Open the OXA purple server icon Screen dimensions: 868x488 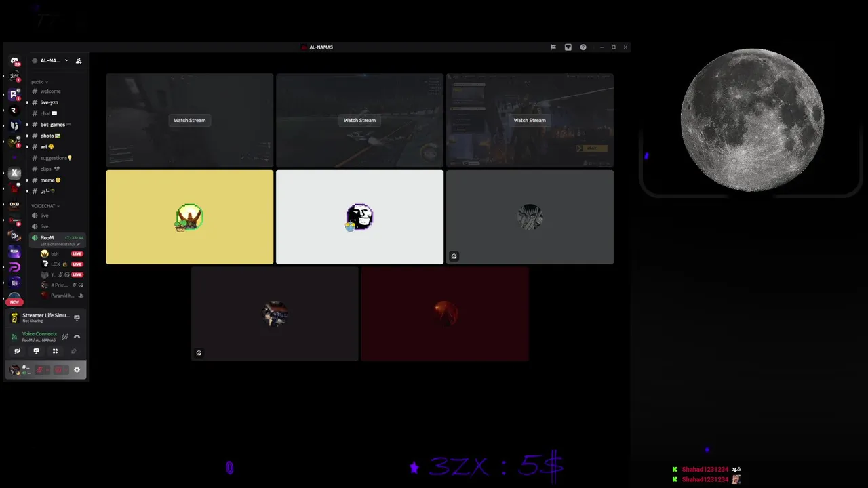point(14,251)
